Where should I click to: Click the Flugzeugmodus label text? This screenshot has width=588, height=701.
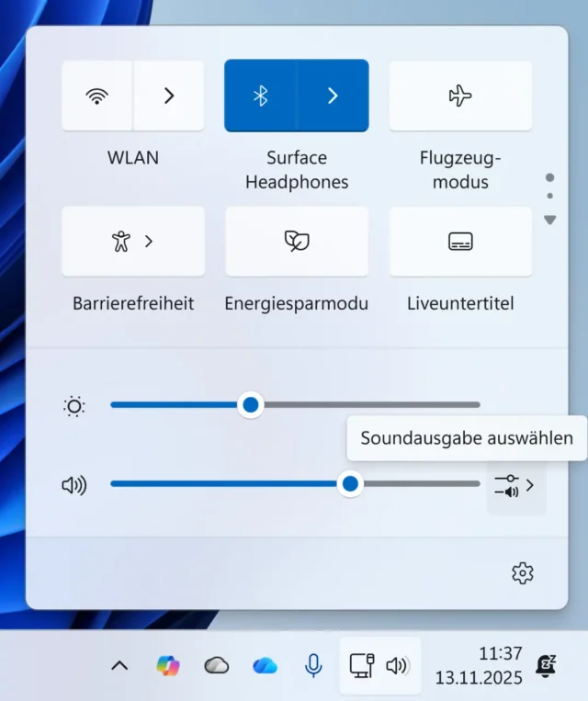(460, 170)
